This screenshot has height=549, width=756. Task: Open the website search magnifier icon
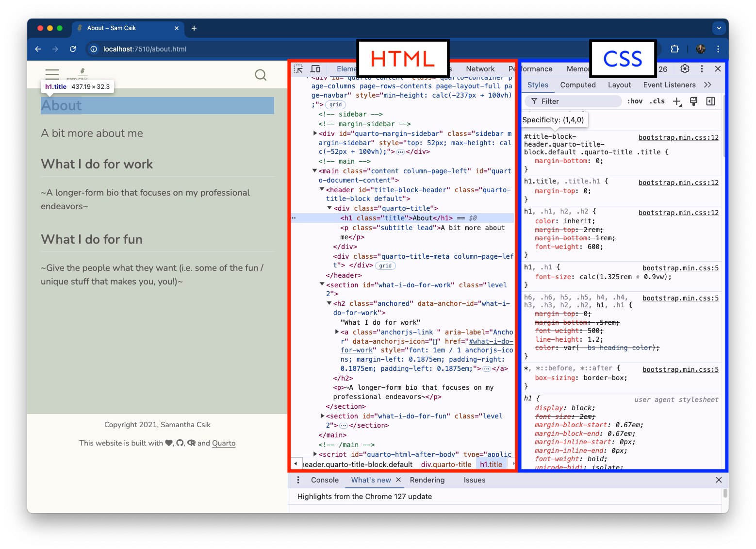261,75
